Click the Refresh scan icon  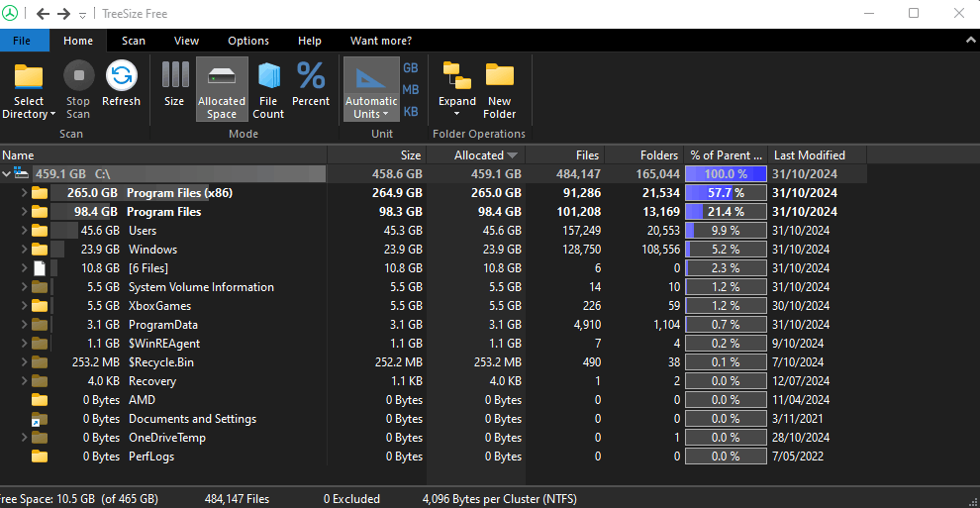121,75
